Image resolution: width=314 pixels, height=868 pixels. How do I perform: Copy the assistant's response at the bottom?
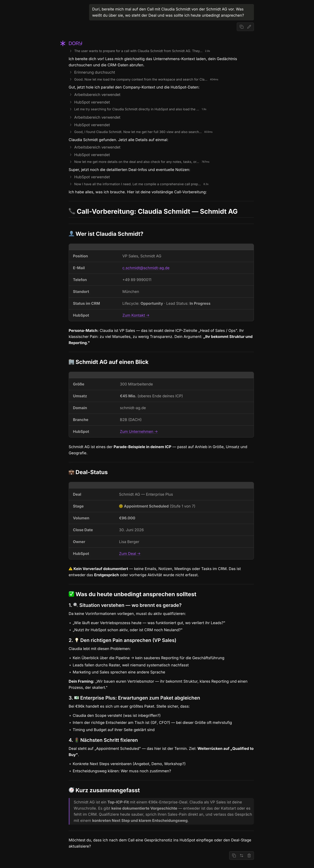pos(234,856)
